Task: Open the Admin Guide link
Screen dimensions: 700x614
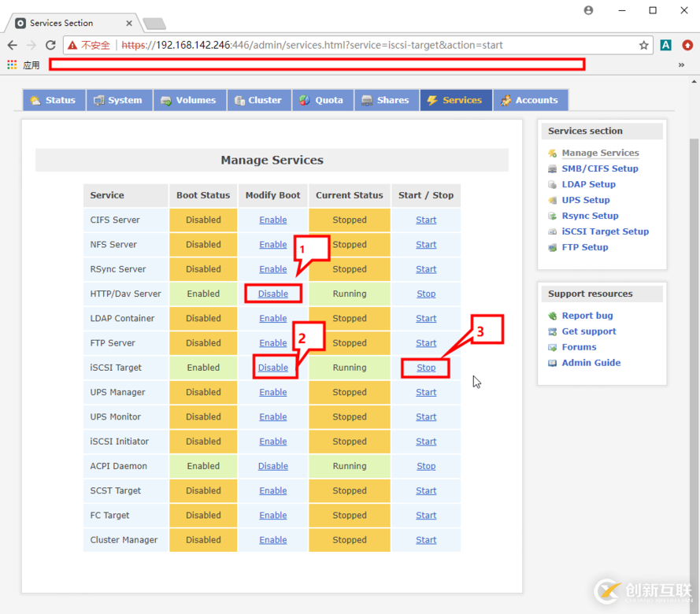Action: (591, 363)
